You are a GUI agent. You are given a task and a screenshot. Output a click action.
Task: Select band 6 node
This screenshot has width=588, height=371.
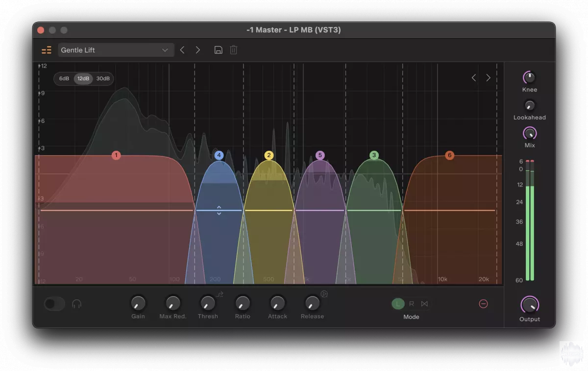point(449,156)
